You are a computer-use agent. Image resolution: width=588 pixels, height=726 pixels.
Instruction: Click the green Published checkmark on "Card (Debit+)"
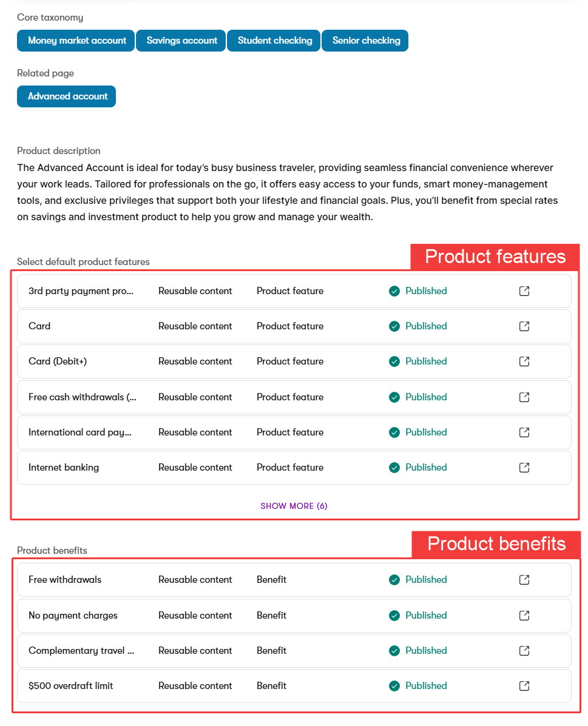(395, 361)
